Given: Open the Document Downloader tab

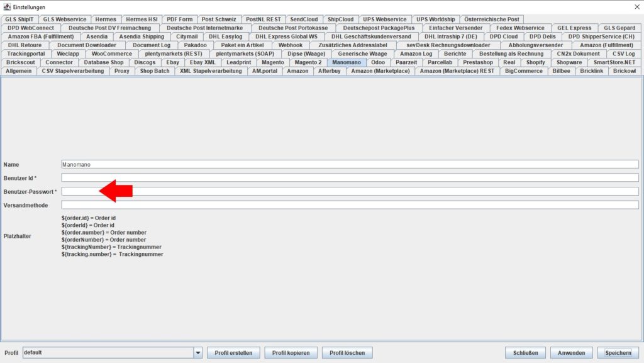Looking at the screenshot, I should (87, 45).
